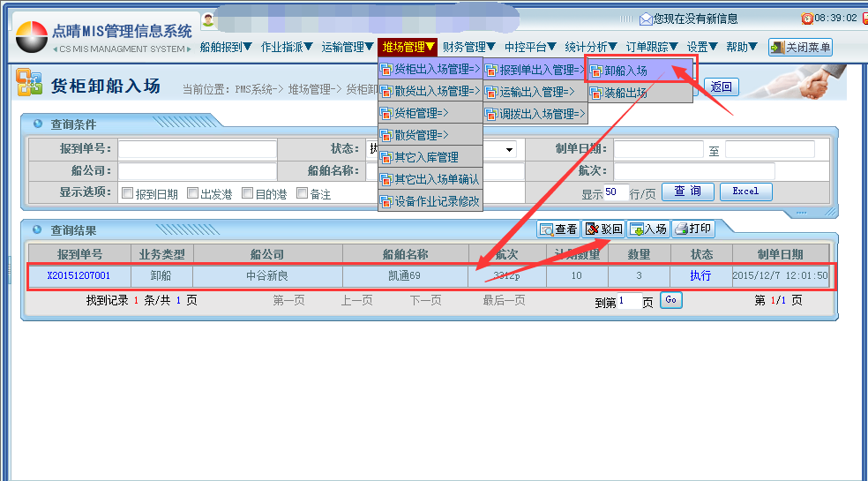Click the 查看 view icon button

[558, 229]
